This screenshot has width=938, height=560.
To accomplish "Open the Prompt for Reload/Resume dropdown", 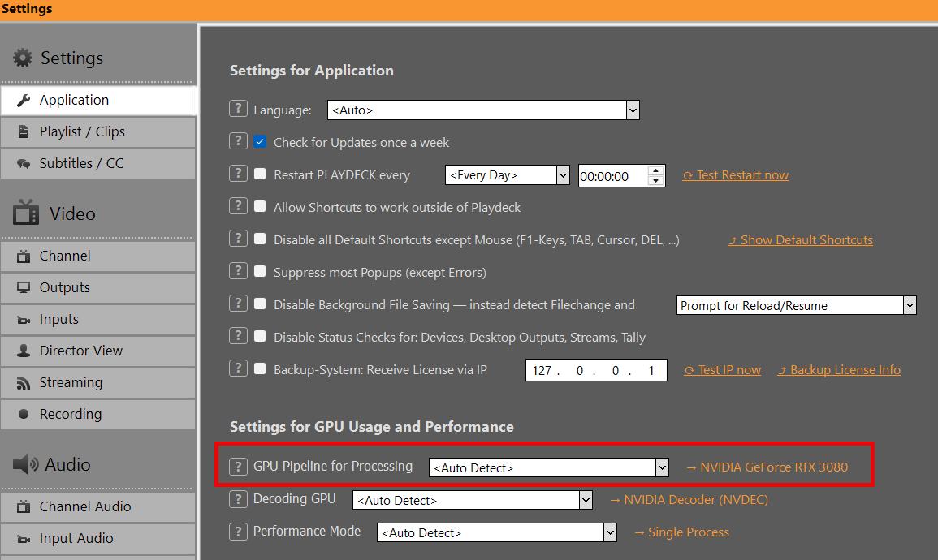I will (x=910, y=305).
